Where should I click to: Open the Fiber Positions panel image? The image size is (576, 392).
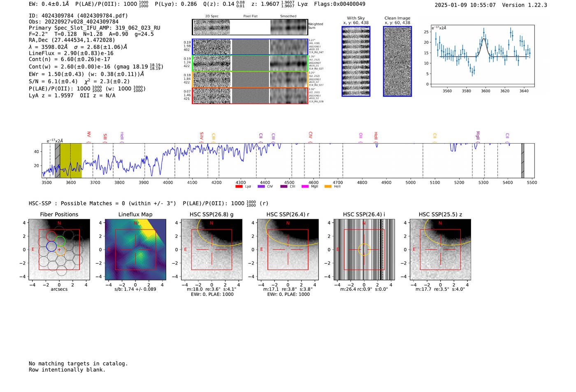(59, 250)
